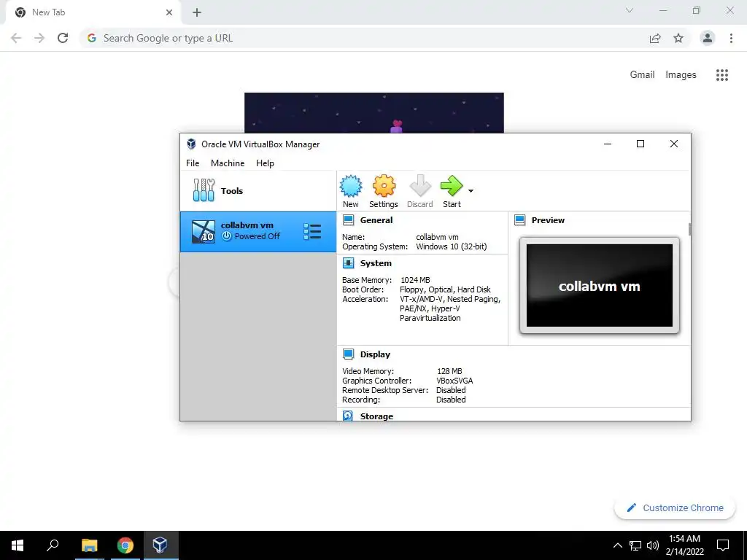Open the network tray icon
Image resolution: width=747 pixels, height=560 pixels.
click(635, 545)
